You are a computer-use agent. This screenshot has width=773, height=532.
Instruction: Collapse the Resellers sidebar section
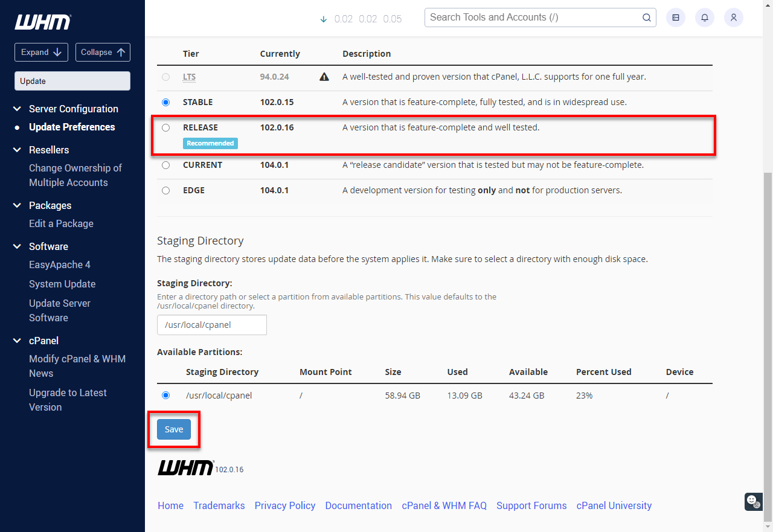17,150
